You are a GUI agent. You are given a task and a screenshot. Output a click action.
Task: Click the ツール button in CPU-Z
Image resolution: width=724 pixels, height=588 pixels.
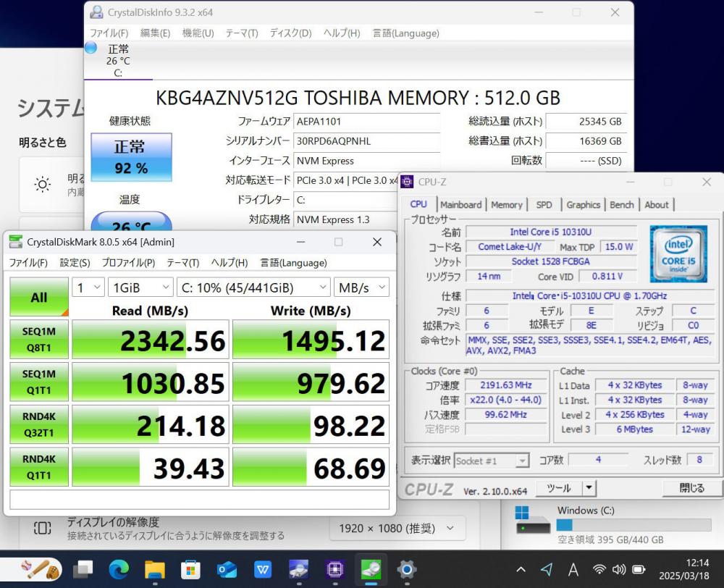click(559, 487)
